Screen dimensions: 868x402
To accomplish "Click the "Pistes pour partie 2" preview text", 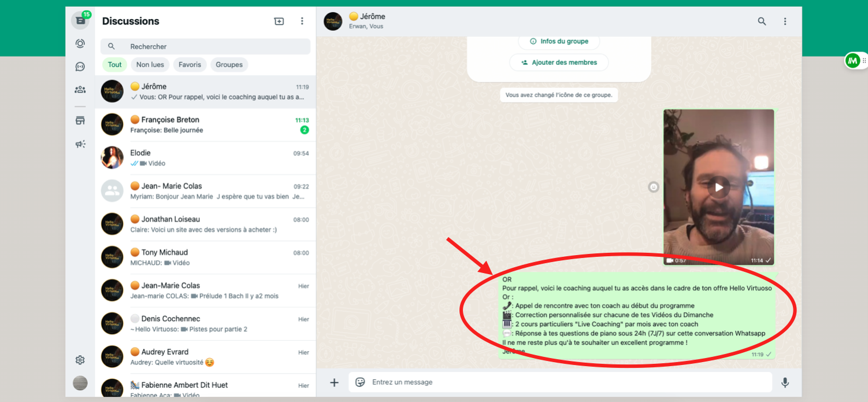I will (x=218, y=330).
